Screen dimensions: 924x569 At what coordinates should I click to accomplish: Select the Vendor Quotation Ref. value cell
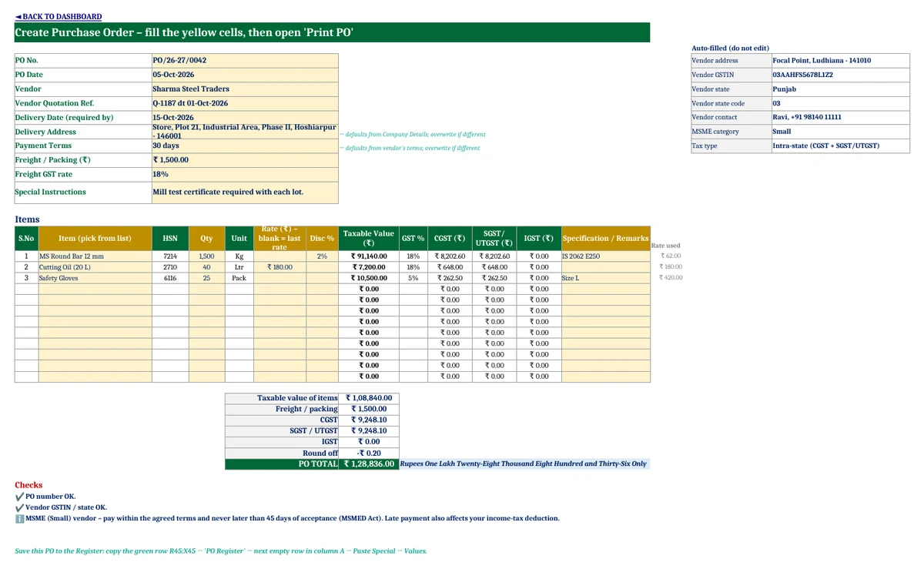[245, 103]
